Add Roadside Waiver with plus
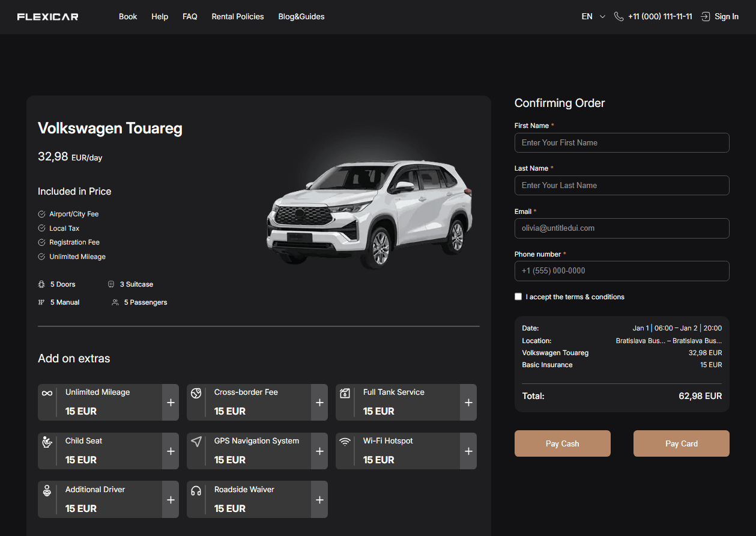756x536 pixels. tap(319, 500)
